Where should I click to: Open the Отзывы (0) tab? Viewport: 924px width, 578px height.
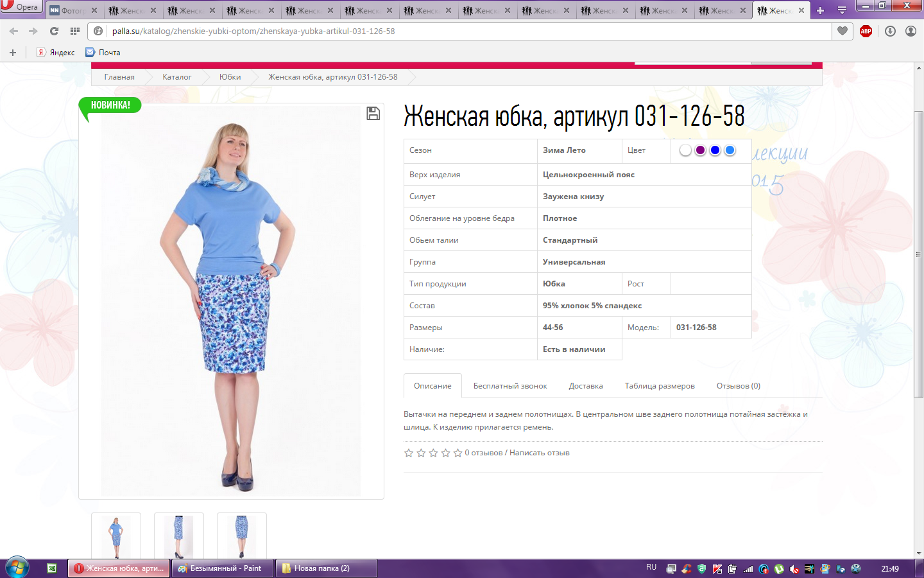coord(739,386)
